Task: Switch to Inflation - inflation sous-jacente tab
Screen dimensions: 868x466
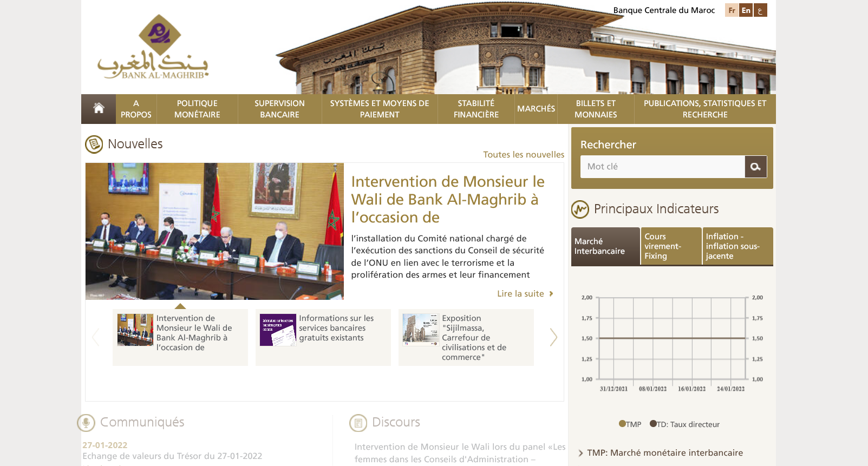Action: [737, 246]
